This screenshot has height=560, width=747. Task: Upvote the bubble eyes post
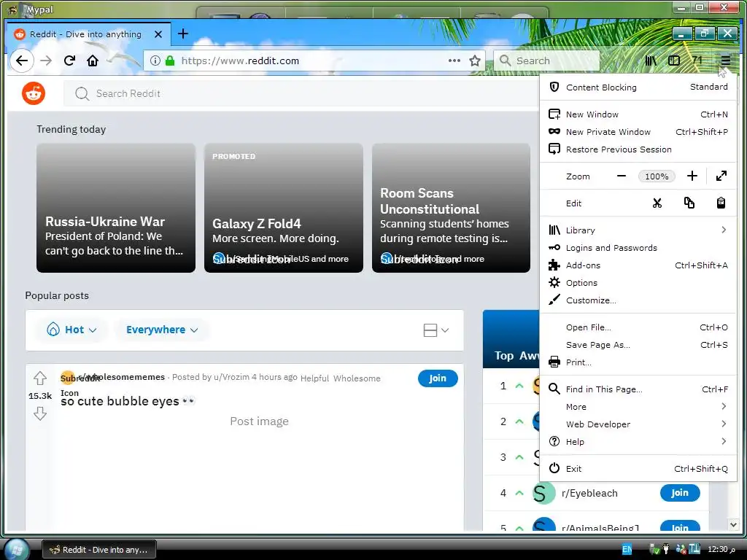coord(40,378)
